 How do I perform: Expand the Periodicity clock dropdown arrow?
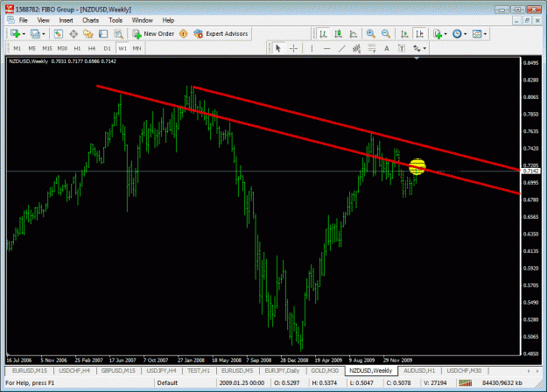pos(466,34)
